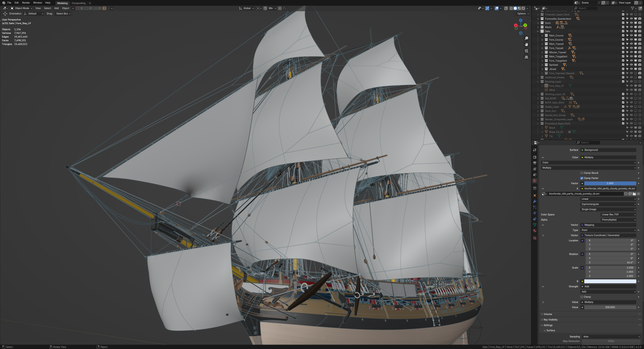Open the viewport Add menu
Viewport: 644px width, 349px height.
[56, 8]
